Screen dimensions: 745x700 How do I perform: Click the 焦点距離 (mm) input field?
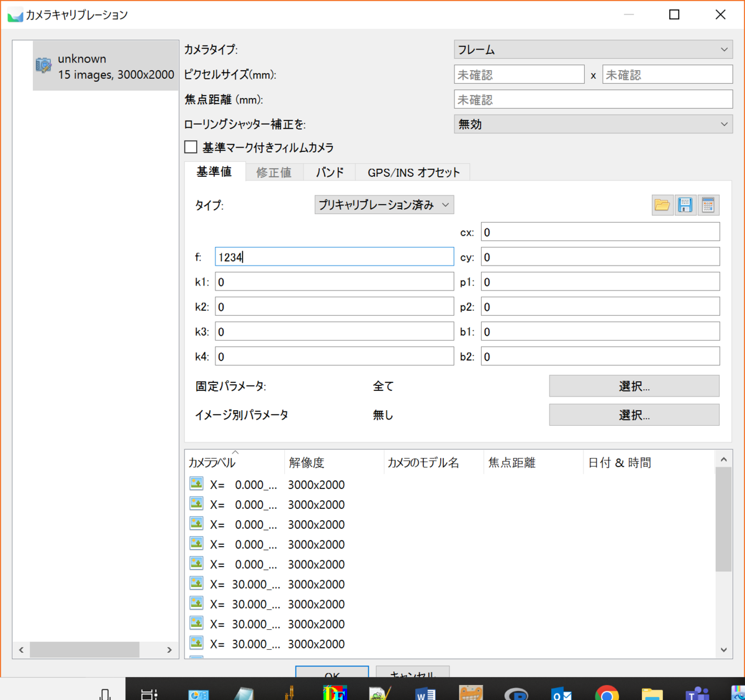click(593, 99)
